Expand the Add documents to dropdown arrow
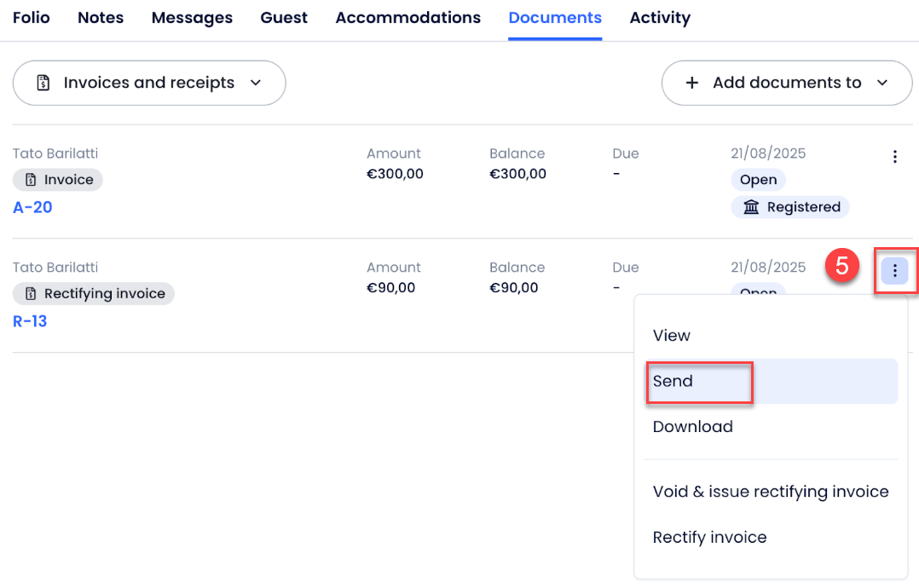Image resolution: width=919 pixels, height=588 pixels. point(882,83)
